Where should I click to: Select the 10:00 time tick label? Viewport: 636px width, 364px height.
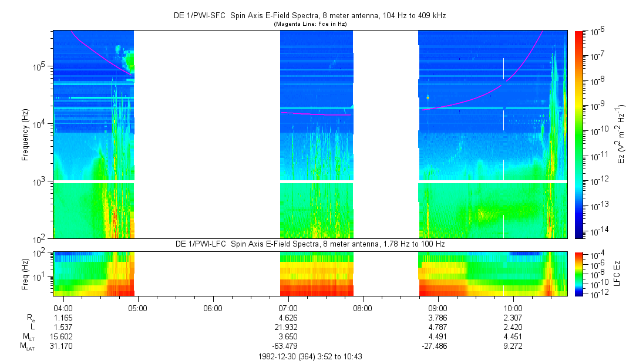pyautogui.click(x=513, y=308)
